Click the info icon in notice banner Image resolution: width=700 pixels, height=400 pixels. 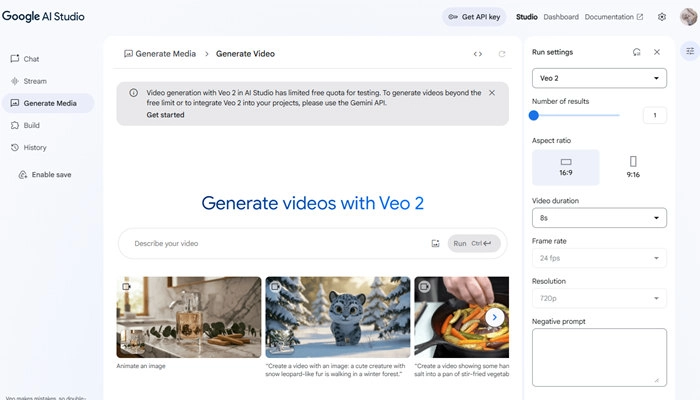[x=133, y=93]
